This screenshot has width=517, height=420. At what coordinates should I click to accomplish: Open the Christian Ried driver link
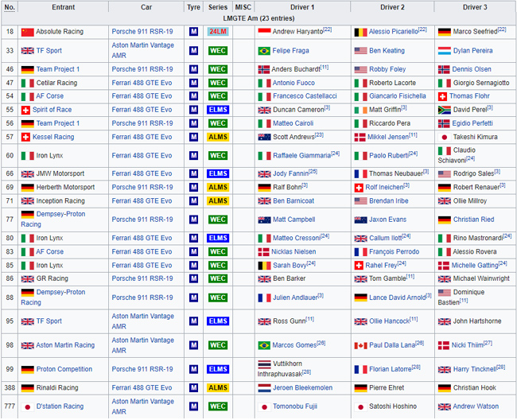[473, 220]
